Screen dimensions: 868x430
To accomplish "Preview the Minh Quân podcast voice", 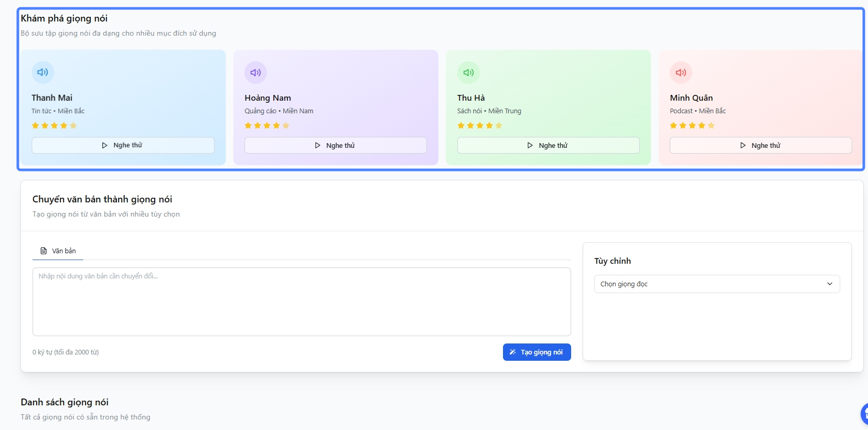I will point(760,145).
